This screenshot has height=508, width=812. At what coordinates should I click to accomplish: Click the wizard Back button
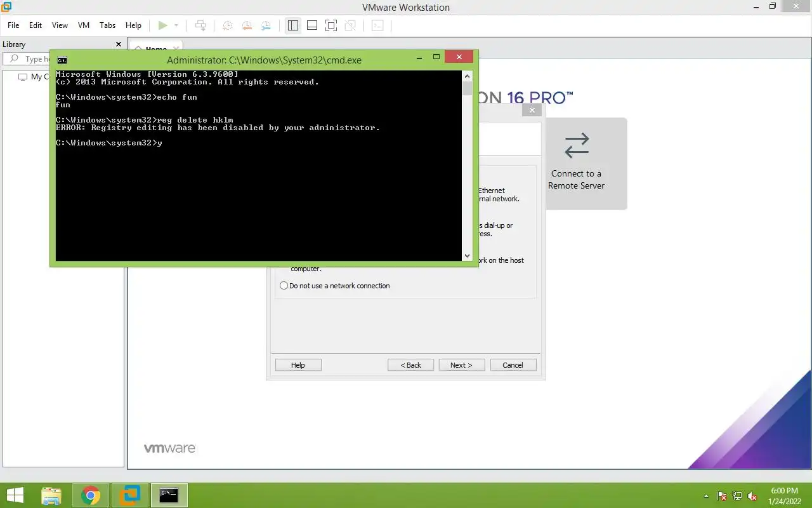tap(411, 365)
